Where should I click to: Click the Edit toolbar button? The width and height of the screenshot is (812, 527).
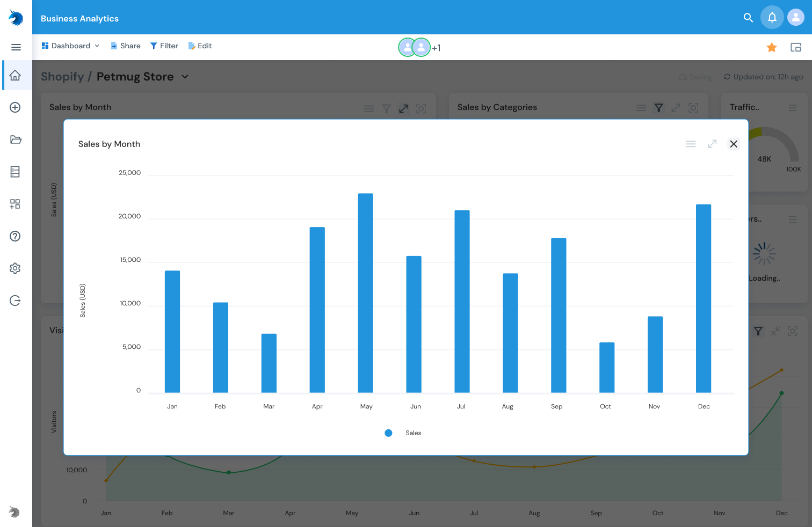pyautogui.click(x=200, y=46)
